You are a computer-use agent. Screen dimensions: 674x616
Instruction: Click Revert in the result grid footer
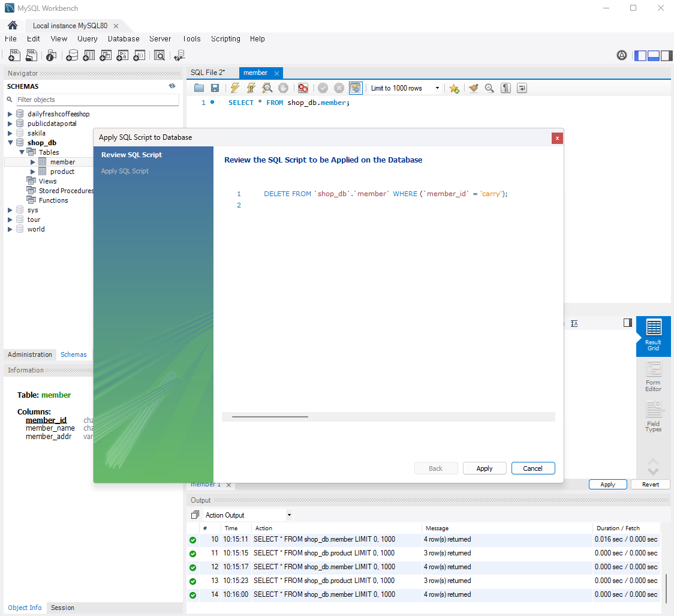(x=651, y=485)
